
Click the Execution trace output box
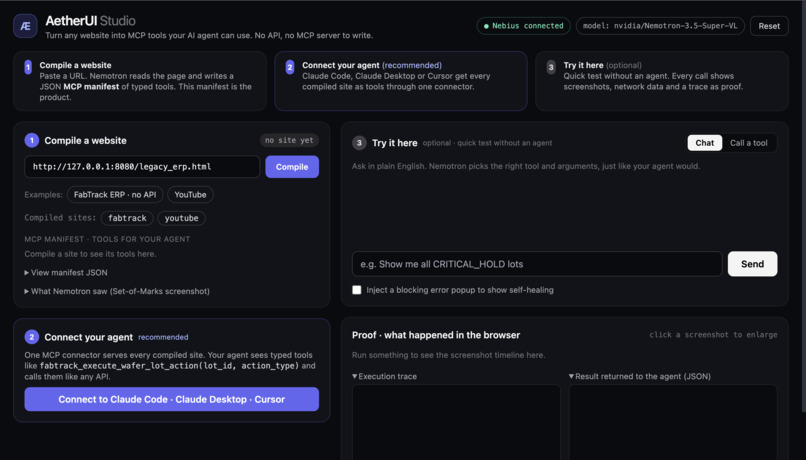coord(456,422)
